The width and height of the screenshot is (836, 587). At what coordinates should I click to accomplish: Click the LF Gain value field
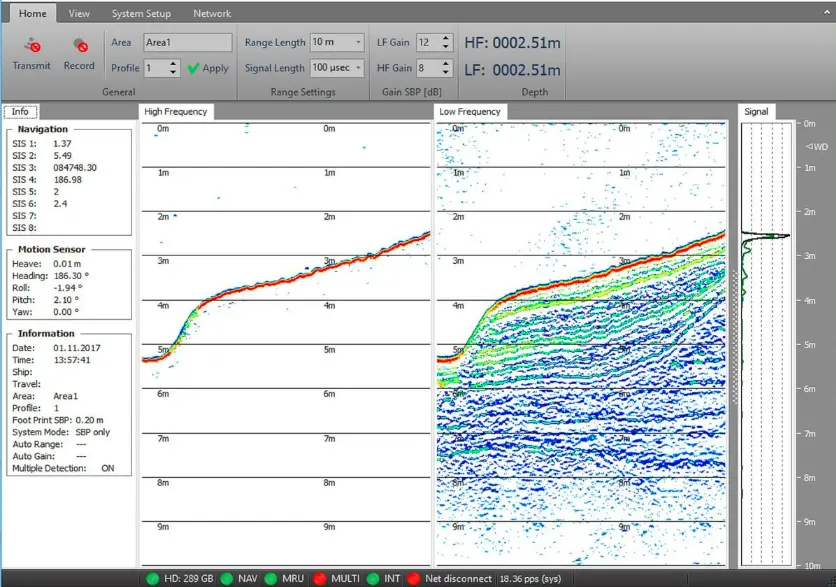click(x=429, y=43)
